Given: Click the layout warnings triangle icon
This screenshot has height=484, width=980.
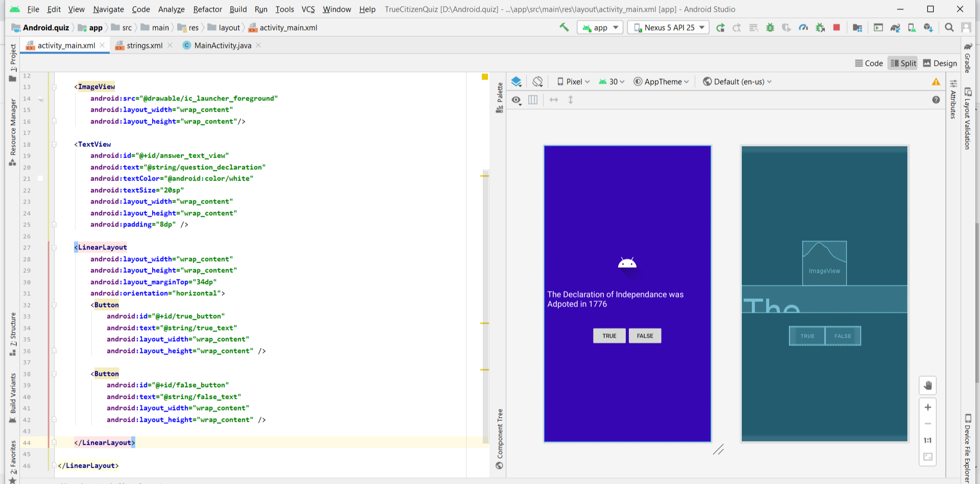Looking at the screenshot, I should (936, 82).
